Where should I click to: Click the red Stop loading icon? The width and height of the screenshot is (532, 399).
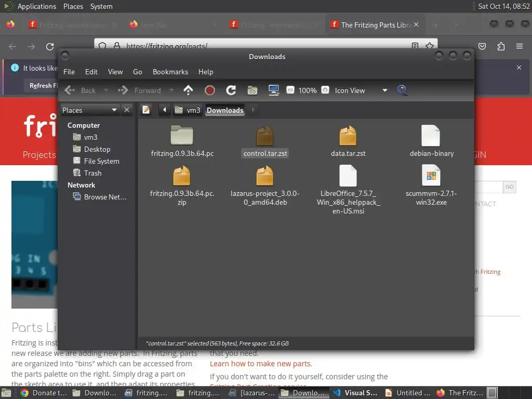210,90
